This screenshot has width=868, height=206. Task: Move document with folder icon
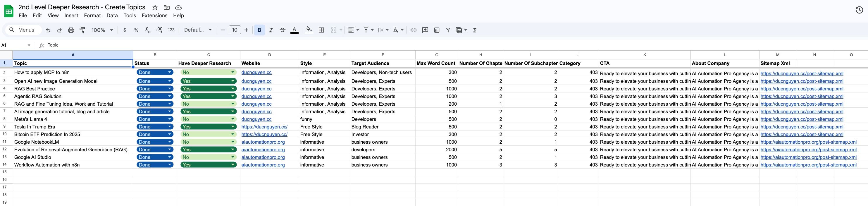pos(166,7)
